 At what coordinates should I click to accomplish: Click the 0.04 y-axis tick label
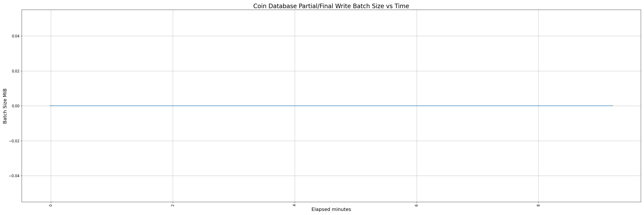[x=15, y=36]
